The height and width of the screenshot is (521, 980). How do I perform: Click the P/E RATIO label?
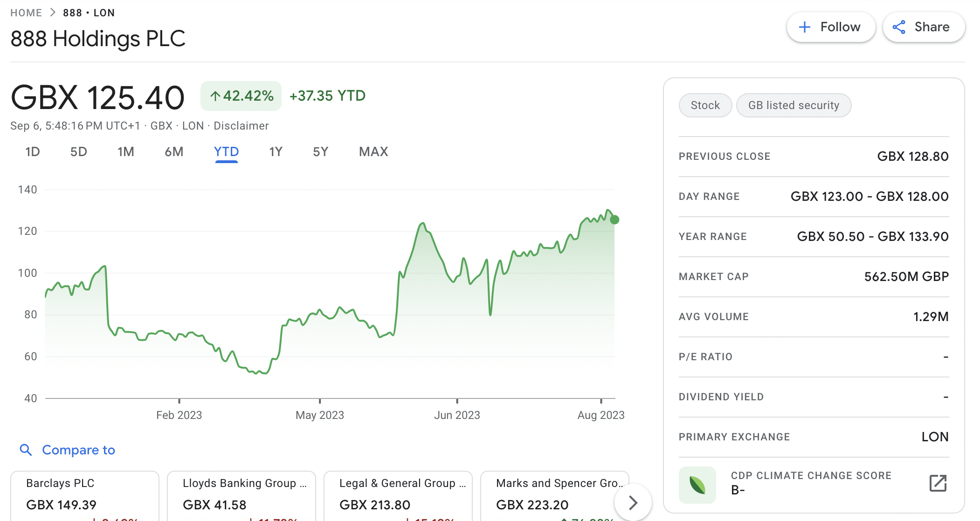click(x=705, y=356)
